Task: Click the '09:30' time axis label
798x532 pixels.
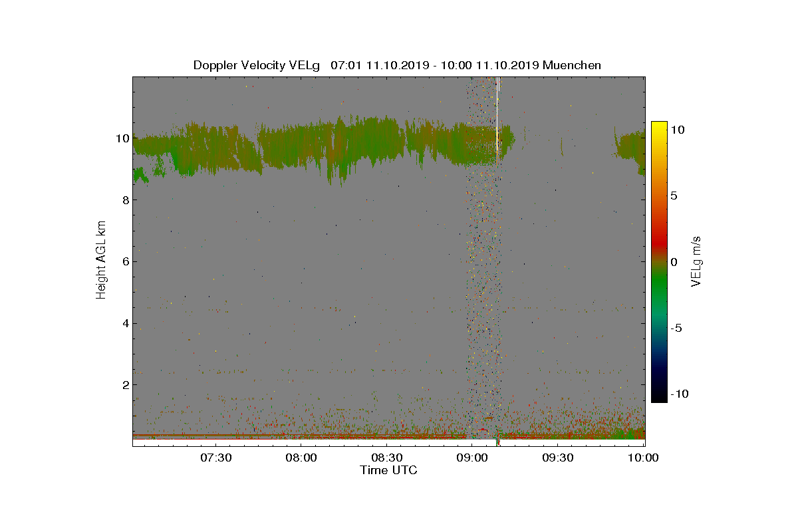Action: (558, 458)
